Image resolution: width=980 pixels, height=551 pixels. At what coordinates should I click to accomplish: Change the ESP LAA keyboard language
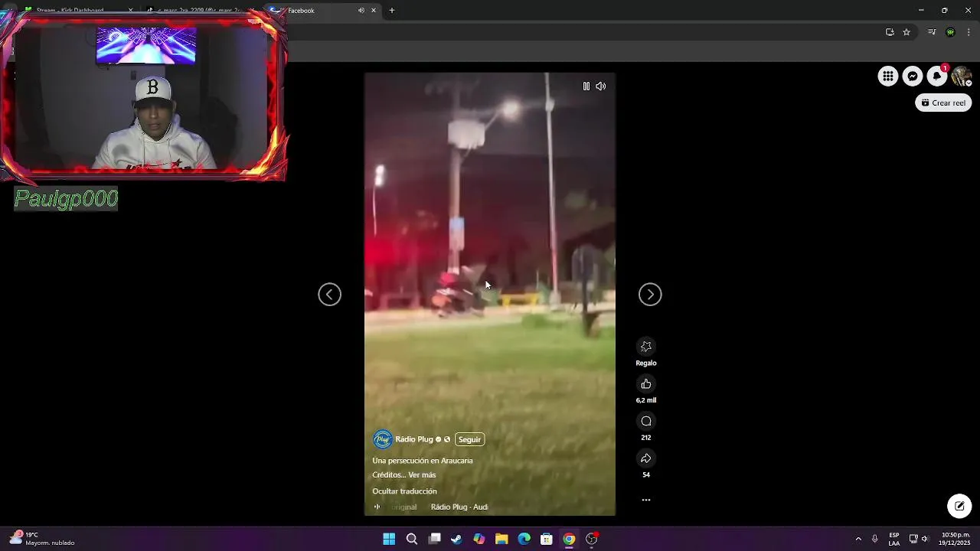click(894, 539)
